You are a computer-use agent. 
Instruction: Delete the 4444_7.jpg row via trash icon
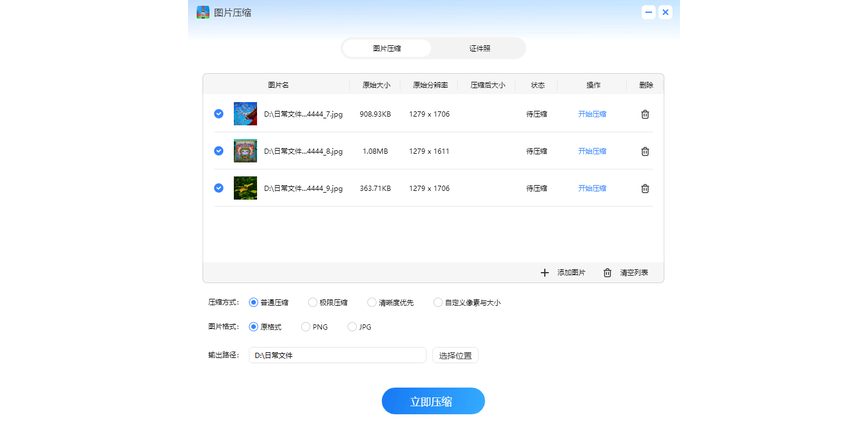pyautogui.click(x=645, y=114)
